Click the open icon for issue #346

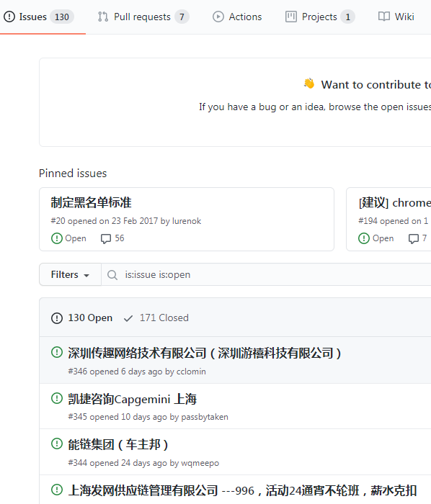coord(57,352)
